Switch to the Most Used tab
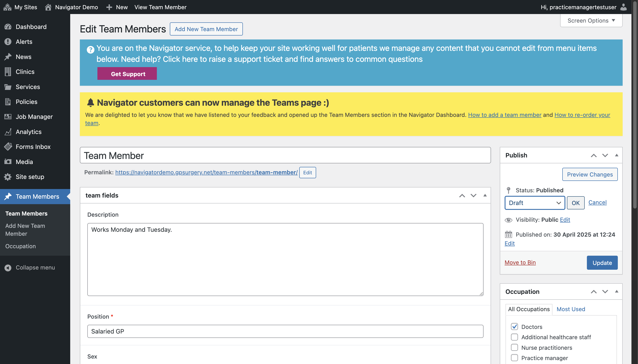 pos(571,309)
